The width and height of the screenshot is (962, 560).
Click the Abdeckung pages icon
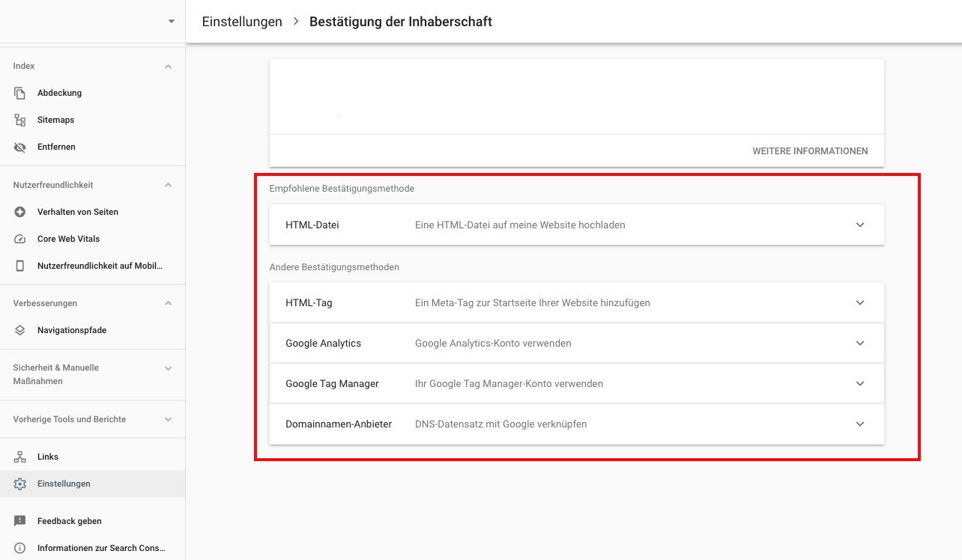tap(20, 93)
